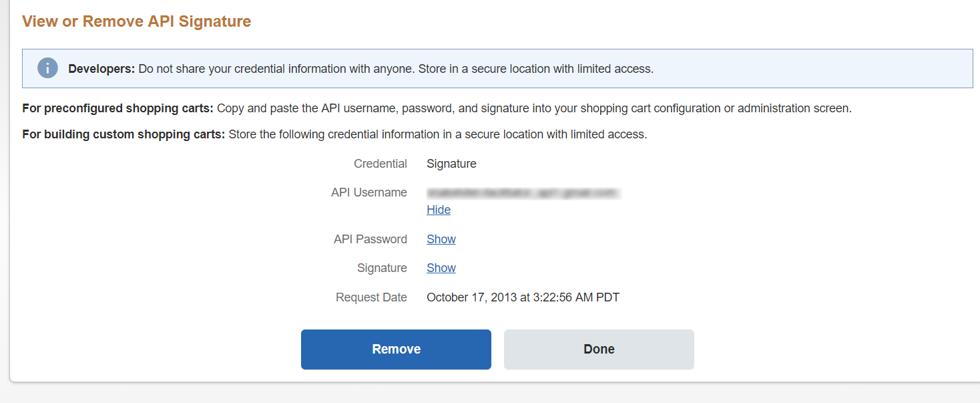Viewport: 980px width, 403px height.
Task: Click the Signature field label
Action: tap(382, 268)
